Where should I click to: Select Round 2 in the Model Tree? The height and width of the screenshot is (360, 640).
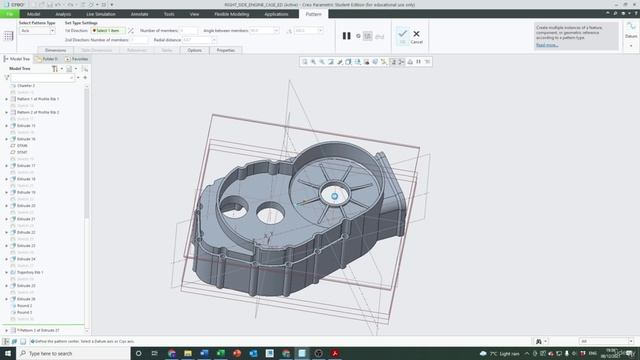click(24, 305)
